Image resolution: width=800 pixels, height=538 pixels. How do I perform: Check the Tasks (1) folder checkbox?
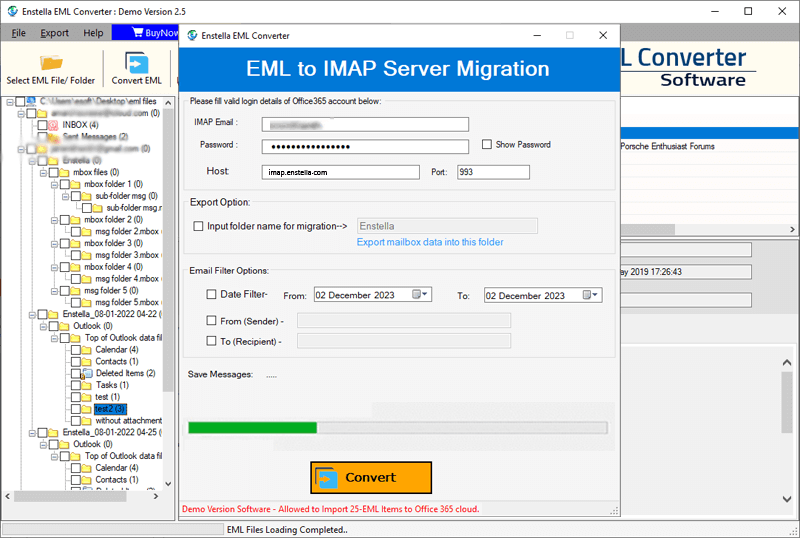(x=76, y=385)
